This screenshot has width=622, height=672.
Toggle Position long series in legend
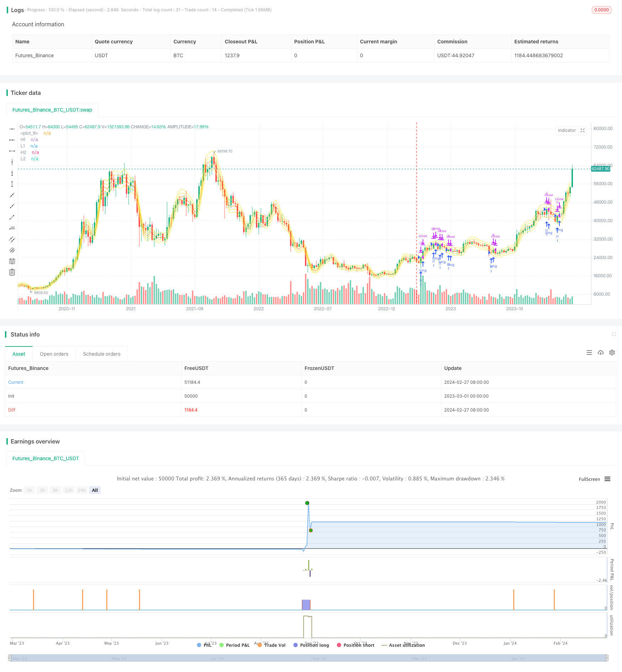[311, 645]
